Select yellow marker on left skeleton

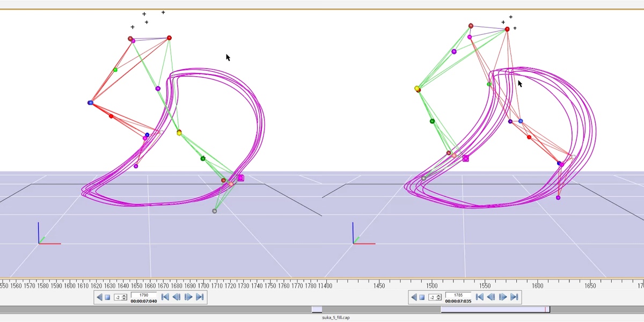(x=179, y=133)
